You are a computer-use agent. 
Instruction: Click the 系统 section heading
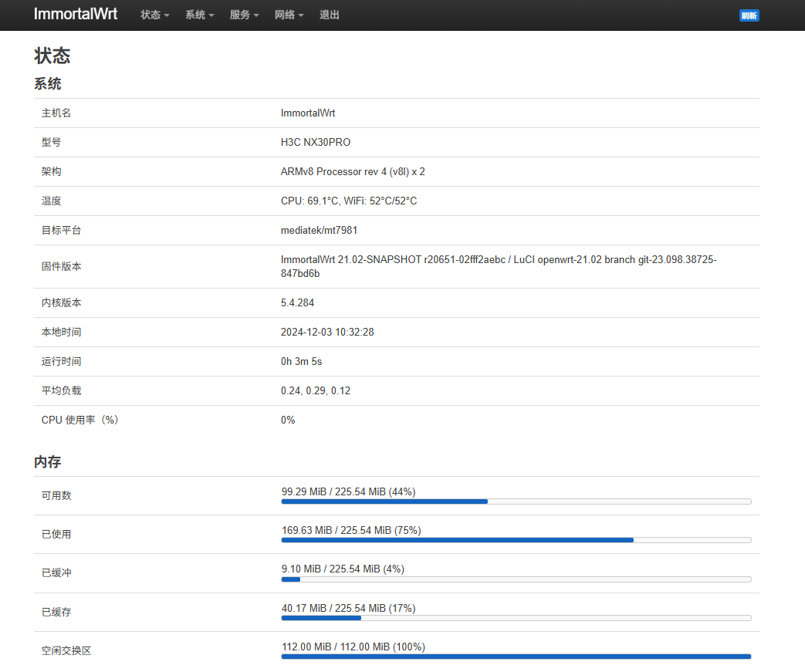(48, 83)
